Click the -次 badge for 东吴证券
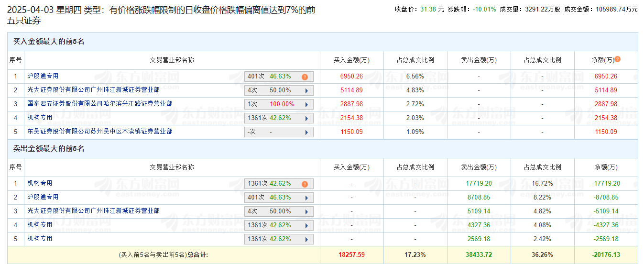Screen dimensions: 644x266 point(279,132)
